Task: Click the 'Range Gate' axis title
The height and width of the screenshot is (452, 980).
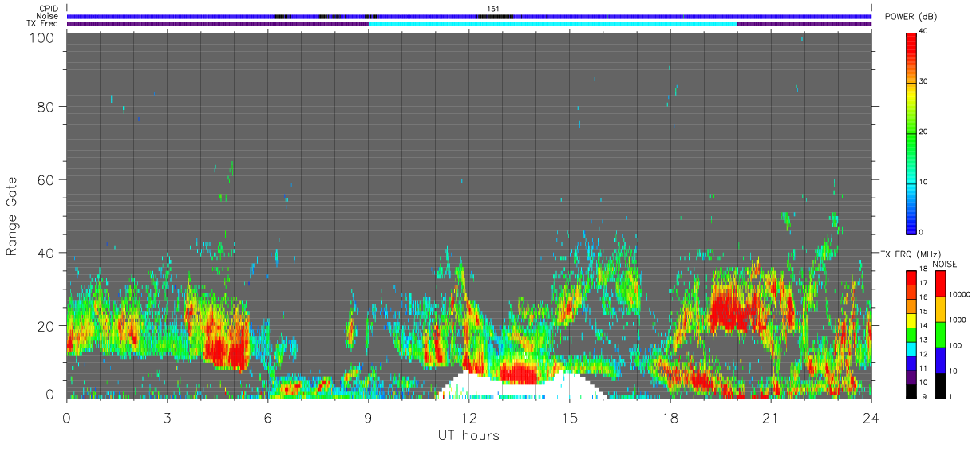Action: pos(12,216)
